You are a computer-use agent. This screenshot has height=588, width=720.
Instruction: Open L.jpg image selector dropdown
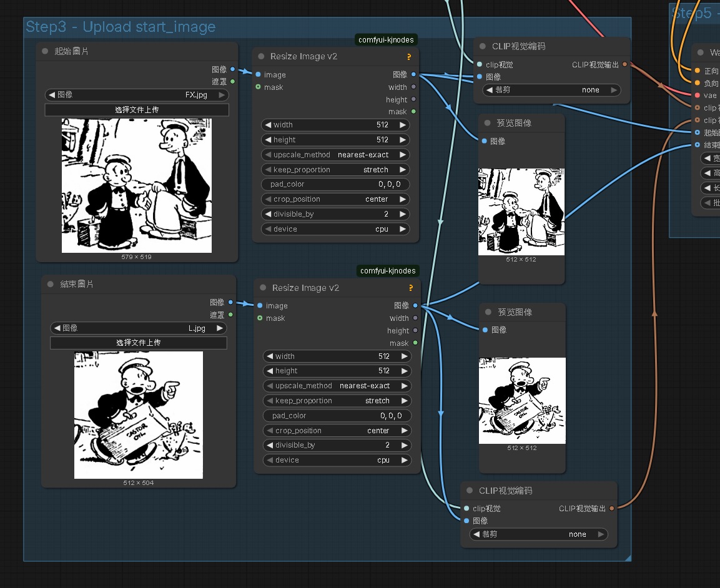pos(138,328)
